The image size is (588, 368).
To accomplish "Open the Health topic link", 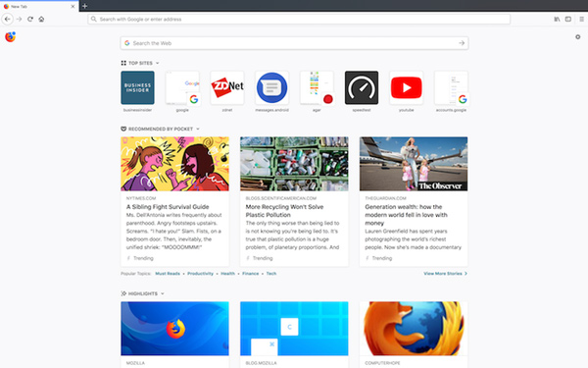I will 227,274.
